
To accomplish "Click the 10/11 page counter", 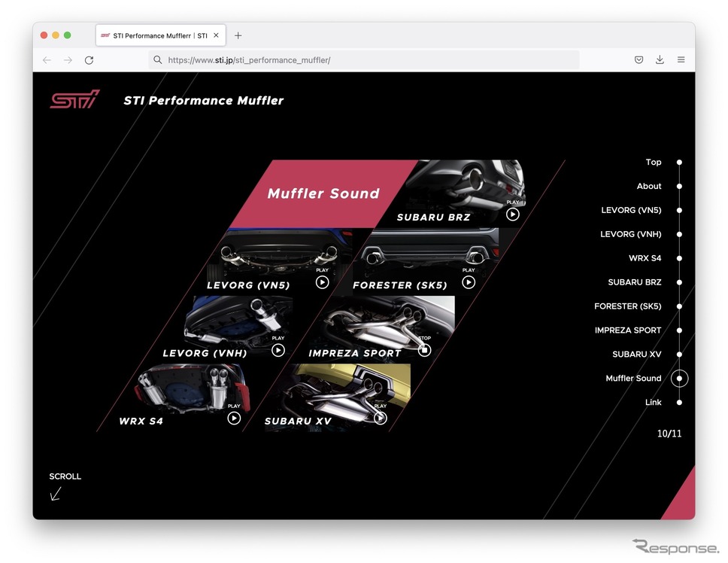I will point(669,434).
